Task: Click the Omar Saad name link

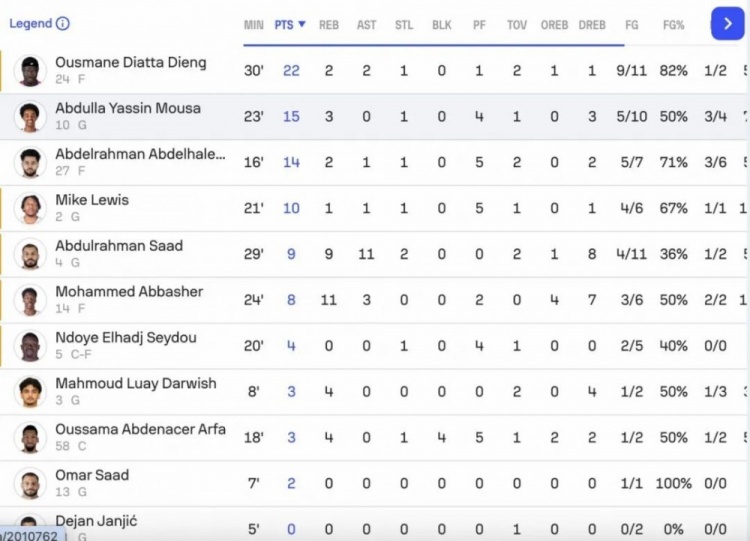Action: [92, 475]
